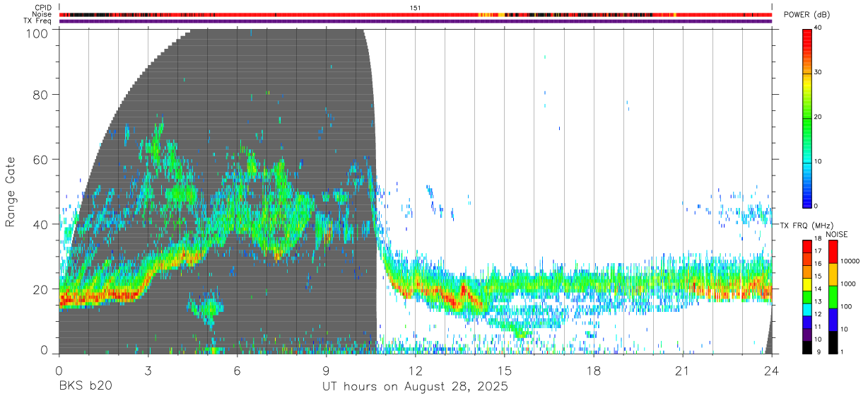Click the TX Freq row label above the plot
Viewport: 868px width, 401px height.
click(x=38, y=21)
